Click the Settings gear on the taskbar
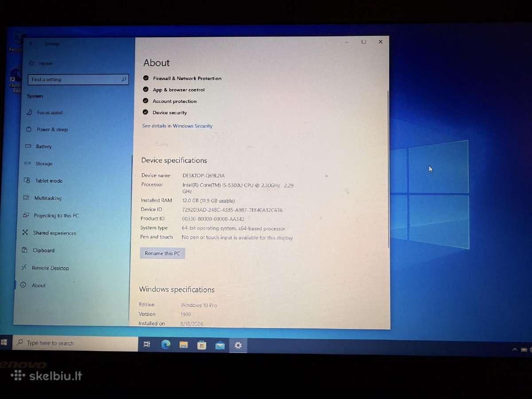Image resolution: width=532 pixels, height=399 pixels. coord(238,345)
